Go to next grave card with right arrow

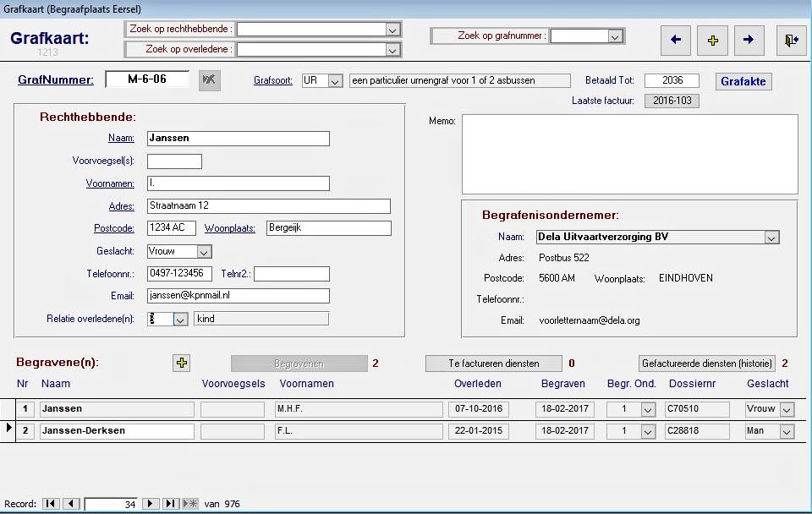pyautogui.click(x=749, y=40)
